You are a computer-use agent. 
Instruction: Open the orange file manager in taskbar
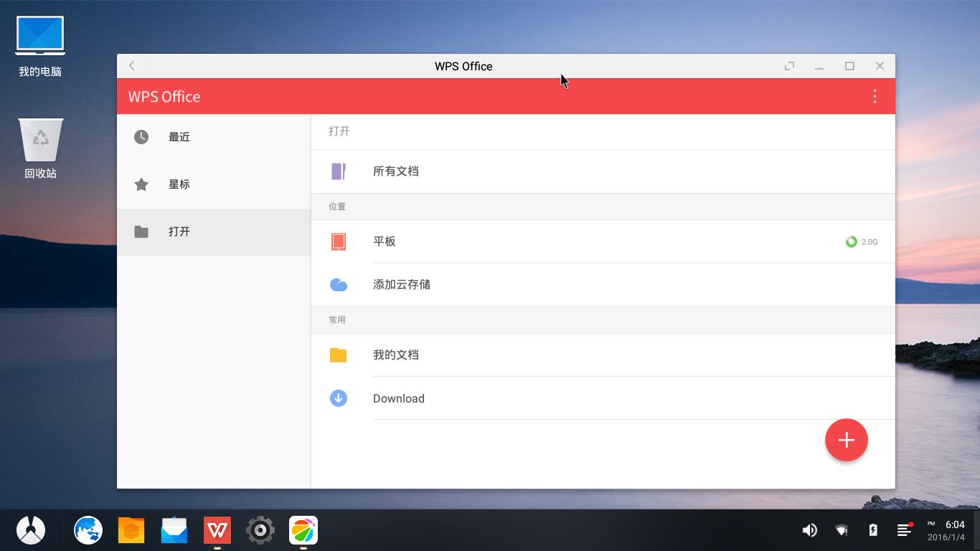point(131,530)
